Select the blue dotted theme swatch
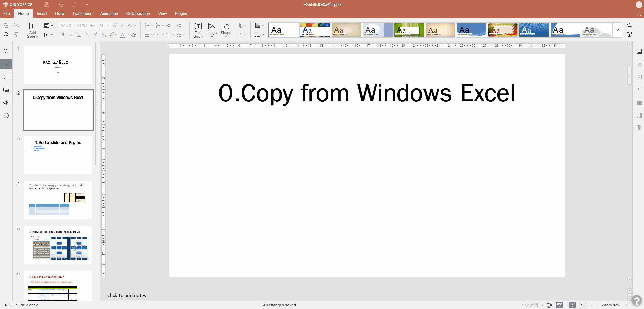 click(534, 30)
